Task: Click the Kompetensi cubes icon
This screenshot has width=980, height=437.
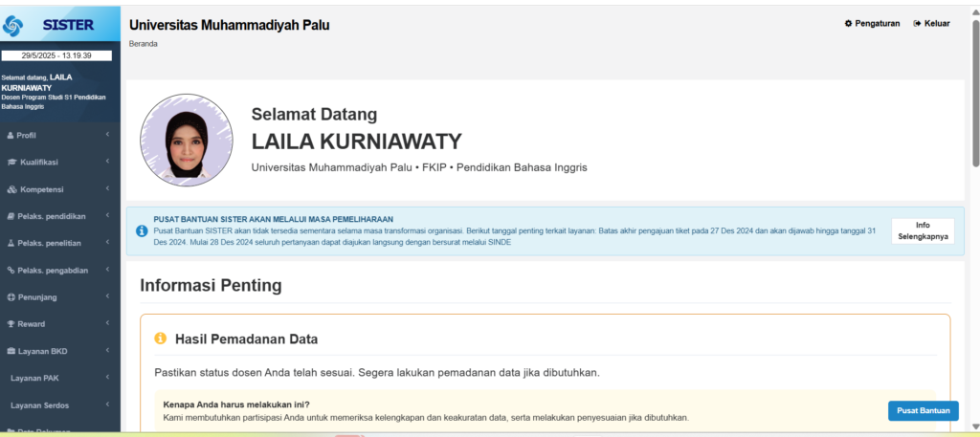Action: tap(11, 189)
